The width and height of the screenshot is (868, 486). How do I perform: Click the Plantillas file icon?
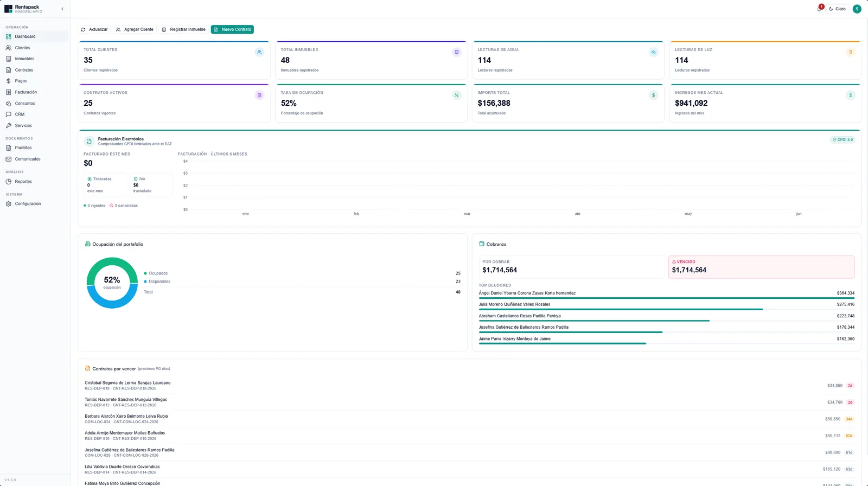click(9, 148)
